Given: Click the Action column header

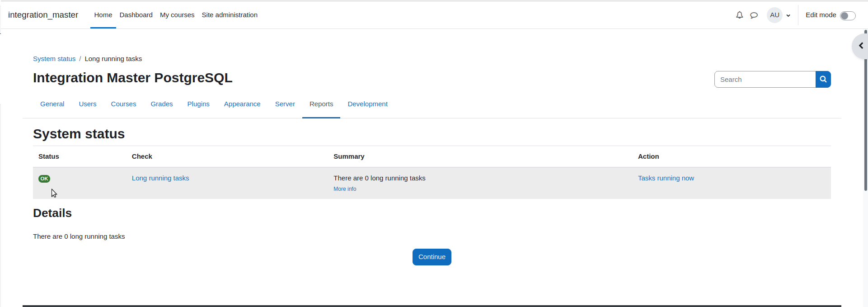Looking at the screenshot, I should coord(648,156).
